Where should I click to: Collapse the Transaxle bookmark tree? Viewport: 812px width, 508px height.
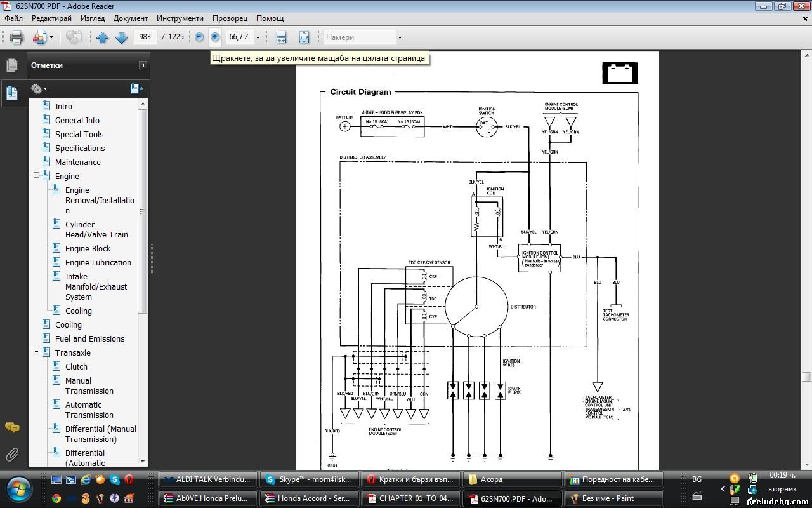[36, 352]
